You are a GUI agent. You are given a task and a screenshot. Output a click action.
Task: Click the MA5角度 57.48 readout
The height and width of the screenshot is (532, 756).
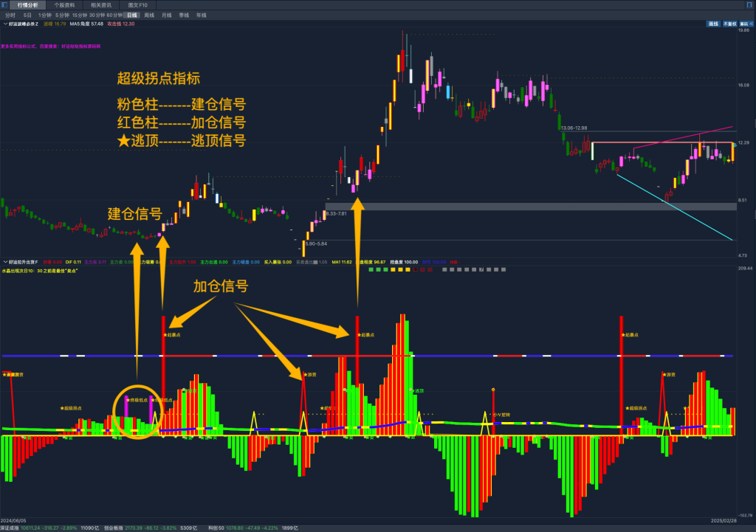[86, 24]
